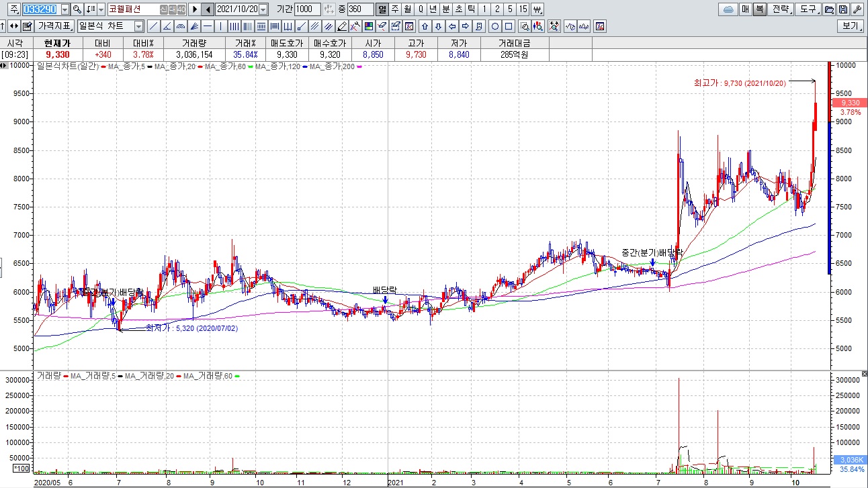Click the cloud sync icon

(728, 9)
